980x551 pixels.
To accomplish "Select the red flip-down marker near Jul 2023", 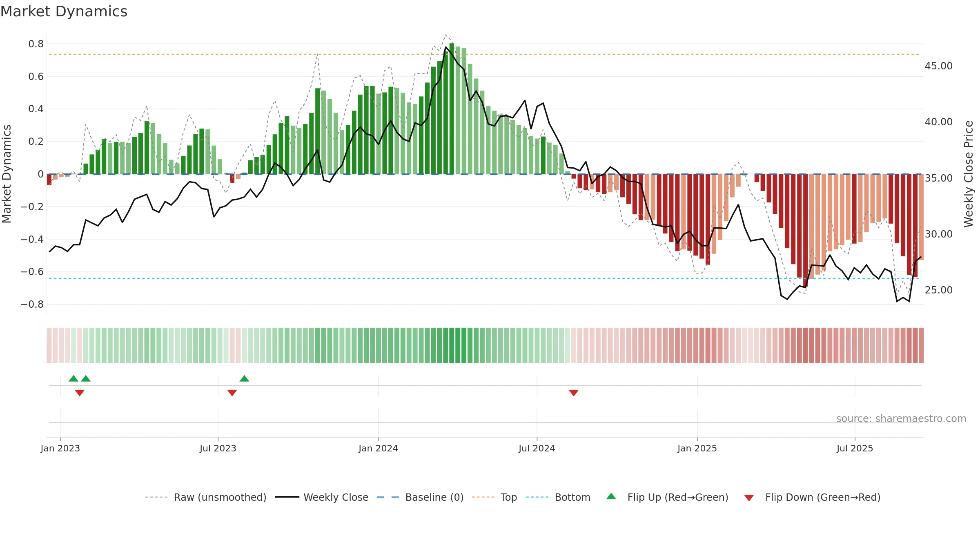I will point(232,393).
